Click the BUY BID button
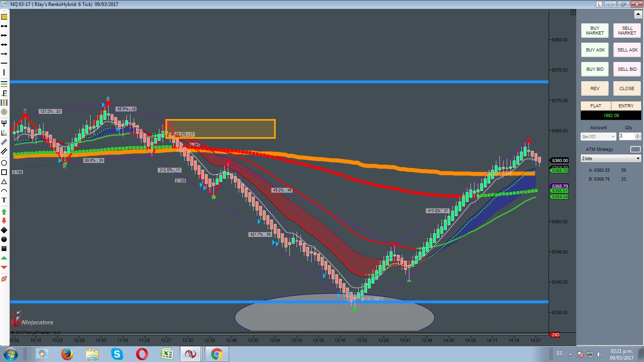 595,69
